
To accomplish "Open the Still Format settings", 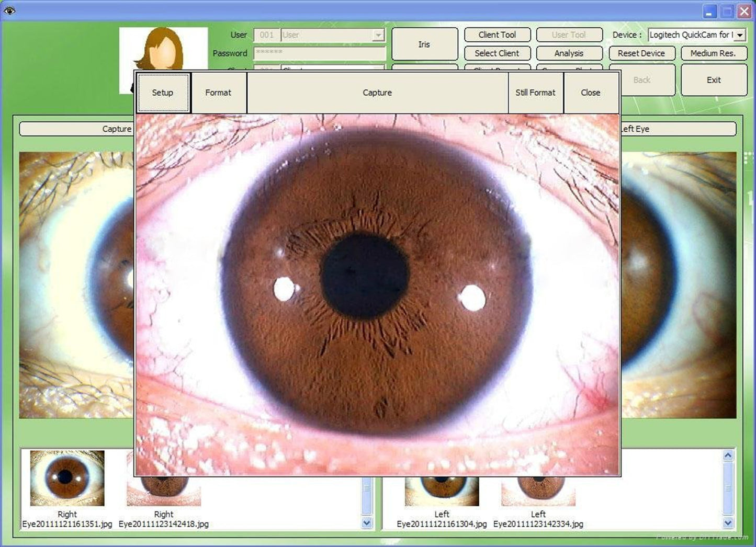I will [x=535, y=93].
